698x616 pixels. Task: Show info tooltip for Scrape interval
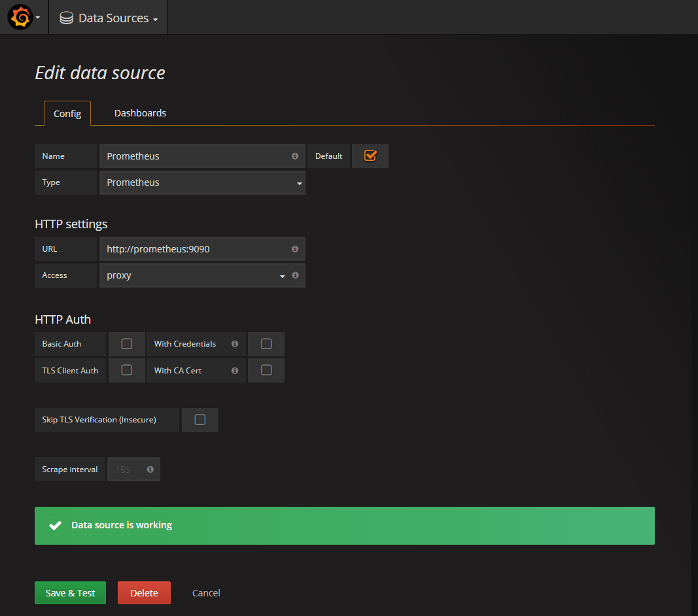[150, 469]
